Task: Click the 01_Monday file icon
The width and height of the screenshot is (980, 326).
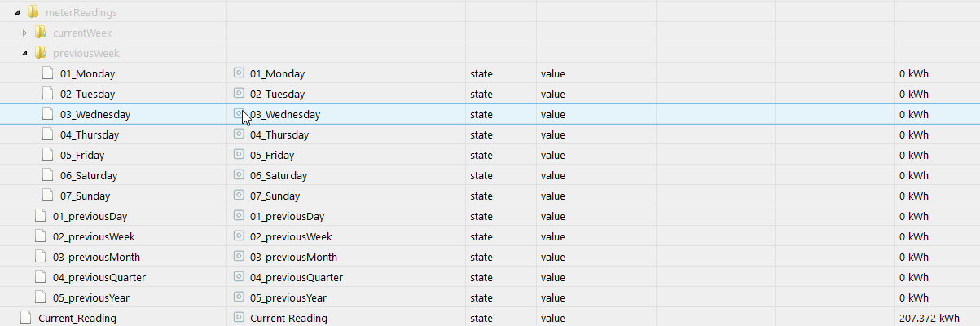Action: (47, 73)
